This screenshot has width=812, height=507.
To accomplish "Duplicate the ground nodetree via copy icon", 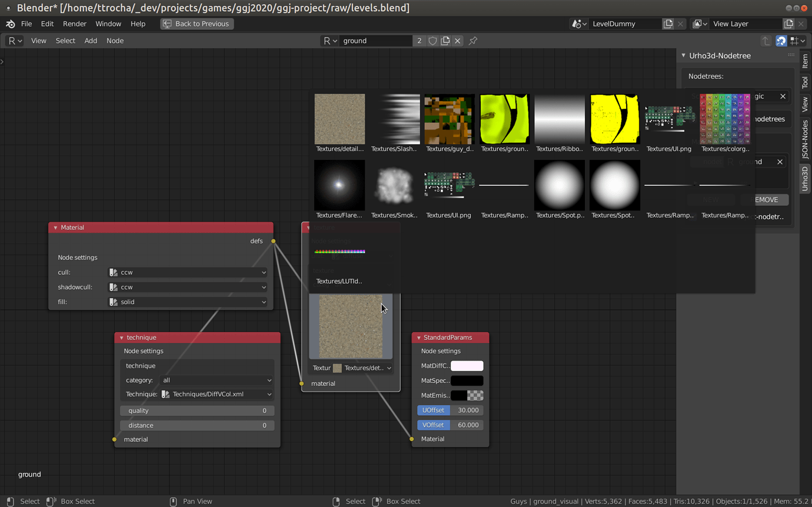I will pyautogui.click(x=445, y=41).
